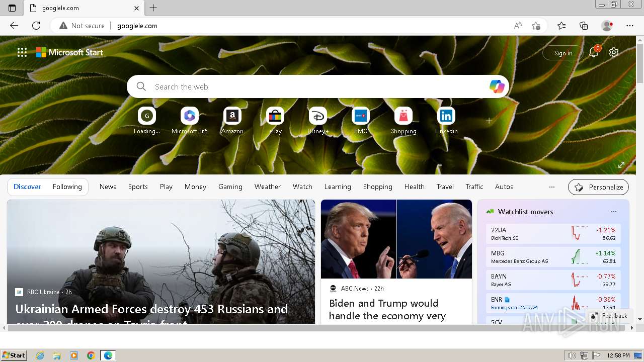Open the ENR stock row
Viewport: 644px width, 362px height.
(x=553, y=303)
